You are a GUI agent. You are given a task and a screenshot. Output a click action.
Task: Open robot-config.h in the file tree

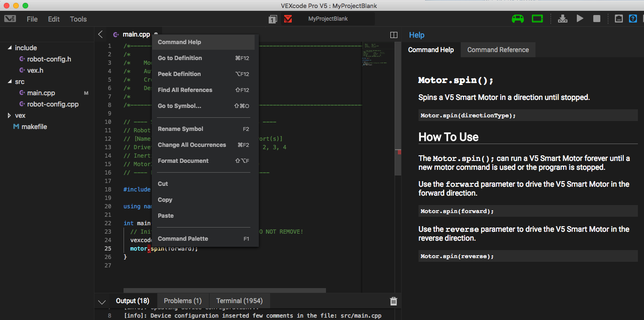[x=49, y=59]
